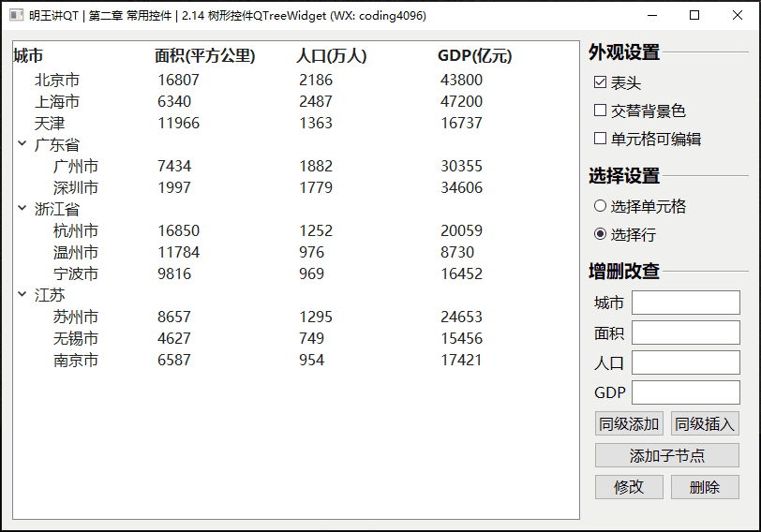Enable 单元格可编辑 checkbox
Image resolution: width=761 pixels, height=532 pixels.
click(601, 139)
